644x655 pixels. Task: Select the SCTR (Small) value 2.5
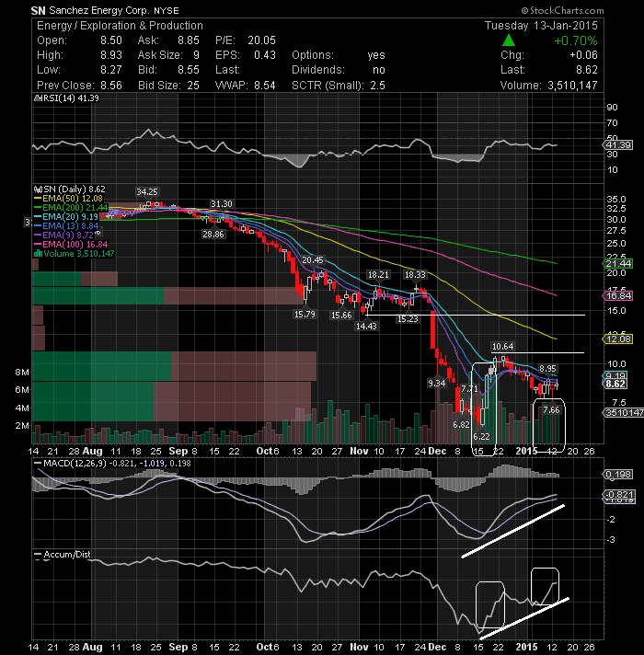pos(377,86)
